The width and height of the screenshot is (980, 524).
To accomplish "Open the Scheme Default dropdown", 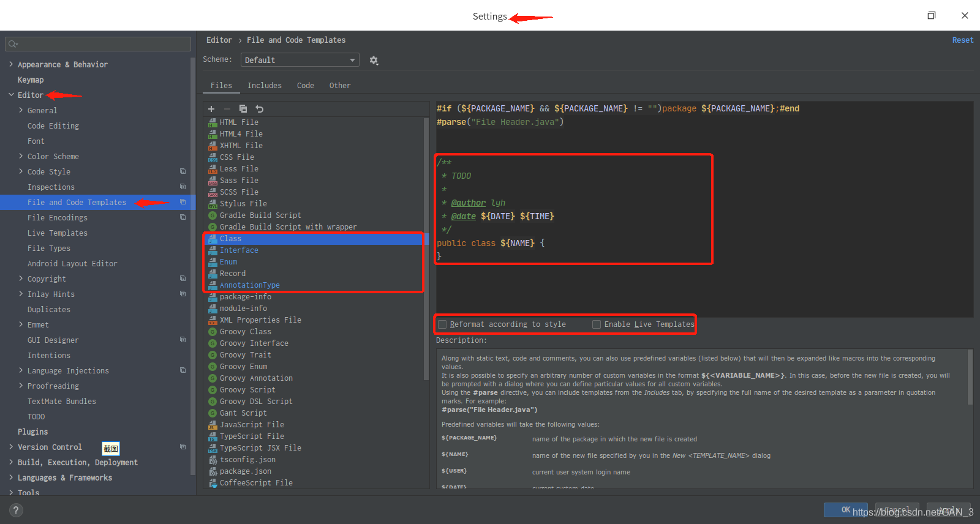I will coord(300,60).
